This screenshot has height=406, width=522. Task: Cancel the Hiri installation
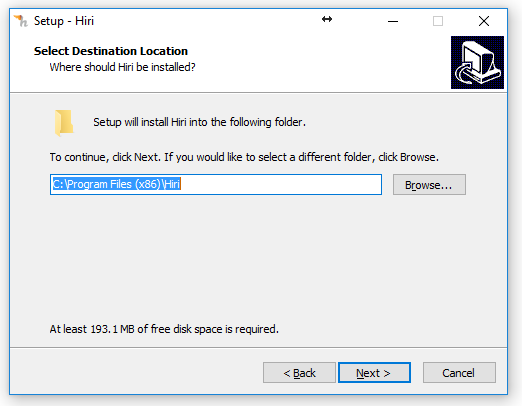[459, 373]
